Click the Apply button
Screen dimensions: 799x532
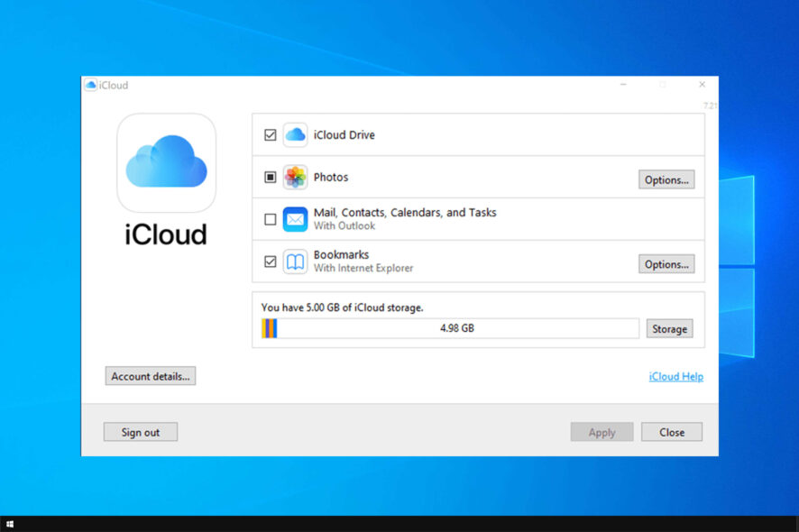coord(602,432)
